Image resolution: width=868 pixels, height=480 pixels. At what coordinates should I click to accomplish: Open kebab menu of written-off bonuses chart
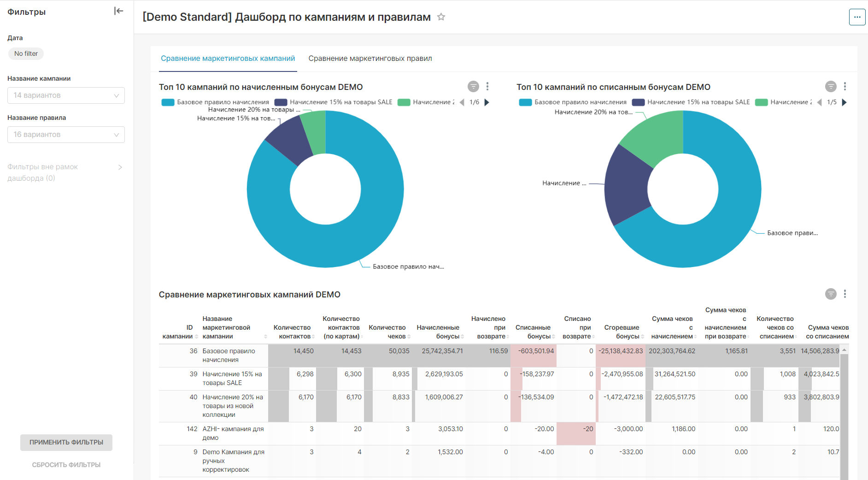tap(845, 87)
